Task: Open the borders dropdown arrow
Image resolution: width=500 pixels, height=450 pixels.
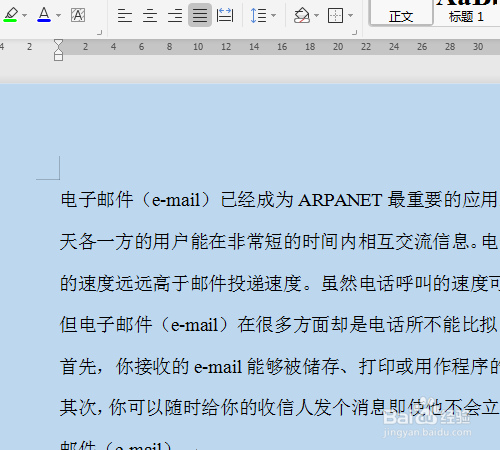Action: [350, 15]
